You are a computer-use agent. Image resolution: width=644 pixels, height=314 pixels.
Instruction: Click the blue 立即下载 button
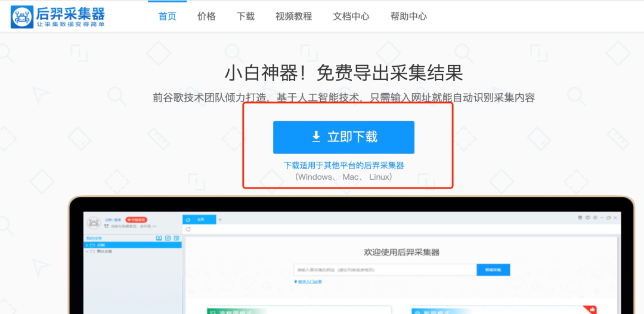[x=344, y=137]
